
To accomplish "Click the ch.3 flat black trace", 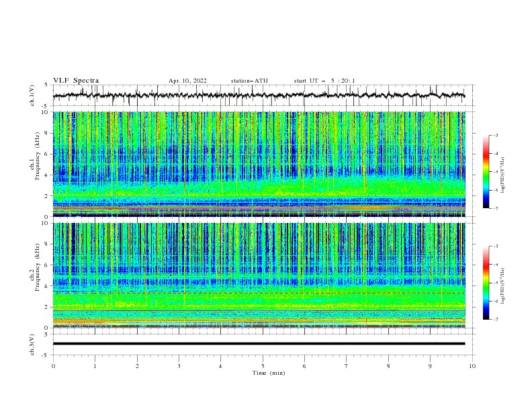I will pos(259,344).
